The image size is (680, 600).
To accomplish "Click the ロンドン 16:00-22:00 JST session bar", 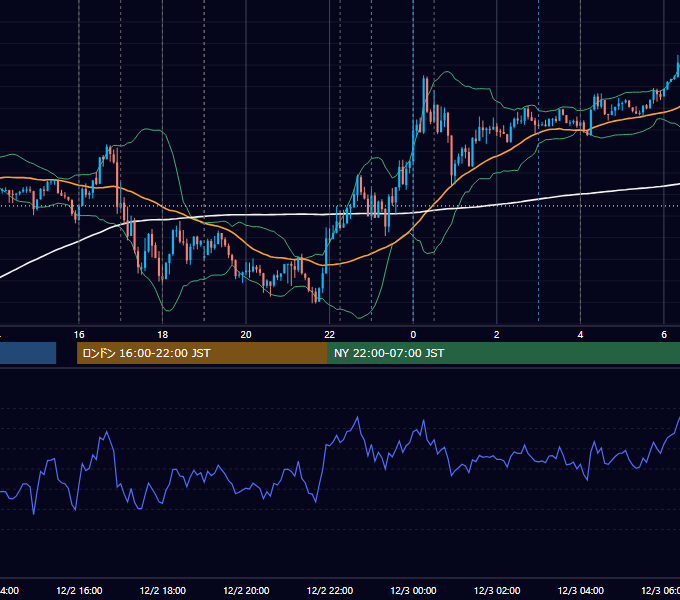I will click(x=202, y=353).
